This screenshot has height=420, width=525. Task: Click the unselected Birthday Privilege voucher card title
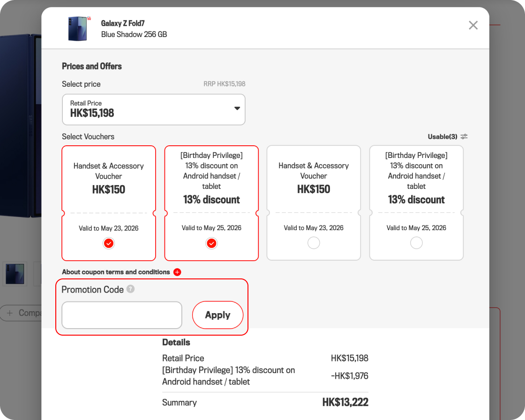416,171
